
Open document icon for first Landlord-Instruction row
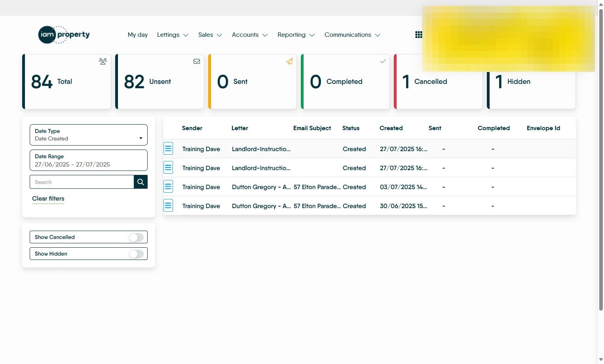tap(168, 149)
